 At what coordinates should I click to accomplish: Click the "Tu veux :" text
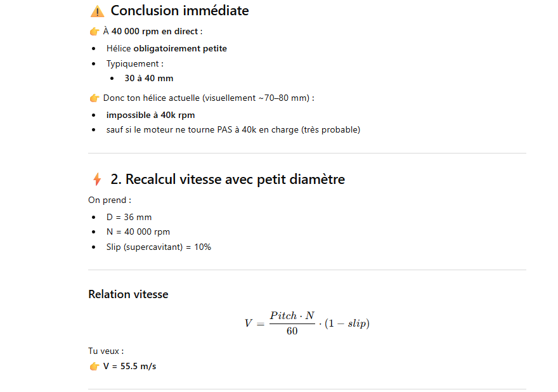pos(106,351)
